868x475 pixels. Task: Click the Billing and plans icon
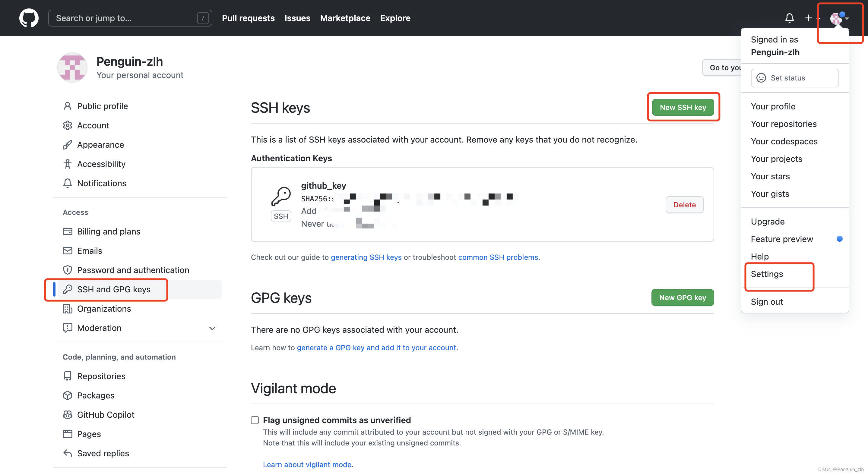67,231
